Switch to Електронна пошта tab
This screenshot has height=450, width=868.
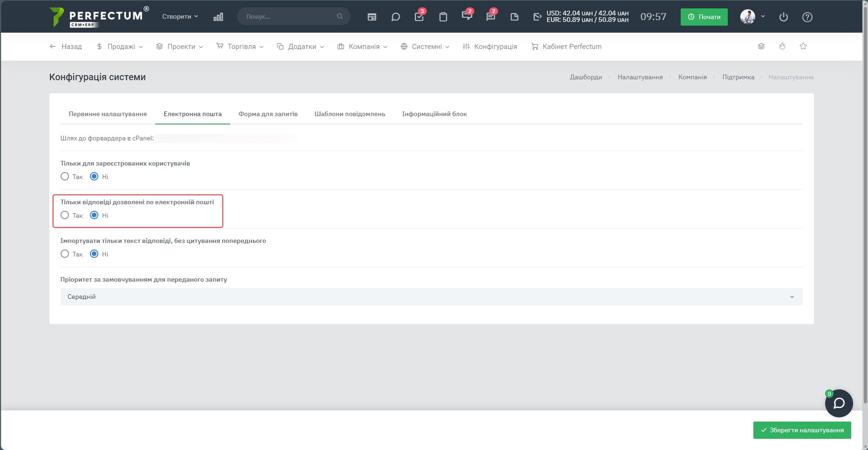tap(192, 114)
